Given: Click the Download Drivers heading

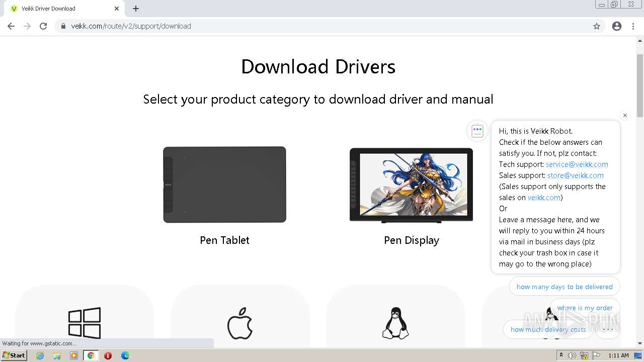Looking at the screenshot, I should coord(318,67).
